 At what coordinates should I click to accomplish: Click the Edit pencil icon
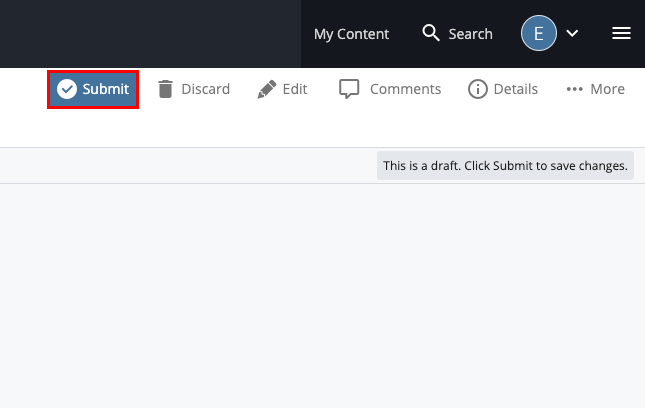pos(267,89)
